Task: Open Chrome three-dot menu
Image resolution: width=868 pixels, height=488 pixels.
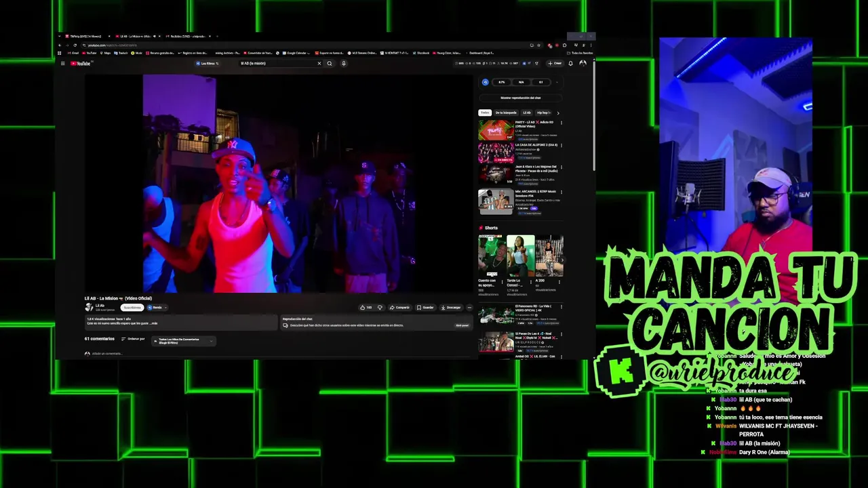Action: 591,45
